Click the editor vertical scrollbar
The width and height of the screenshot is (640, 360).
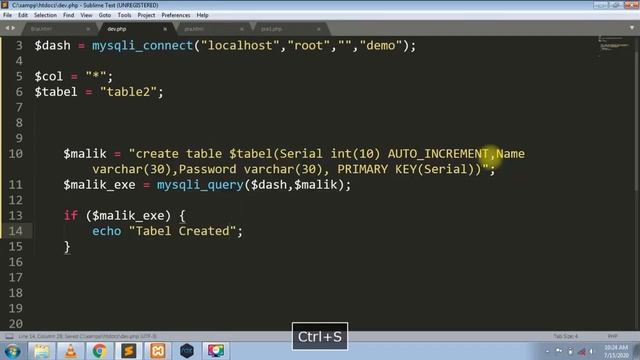(x=636, y=122)
